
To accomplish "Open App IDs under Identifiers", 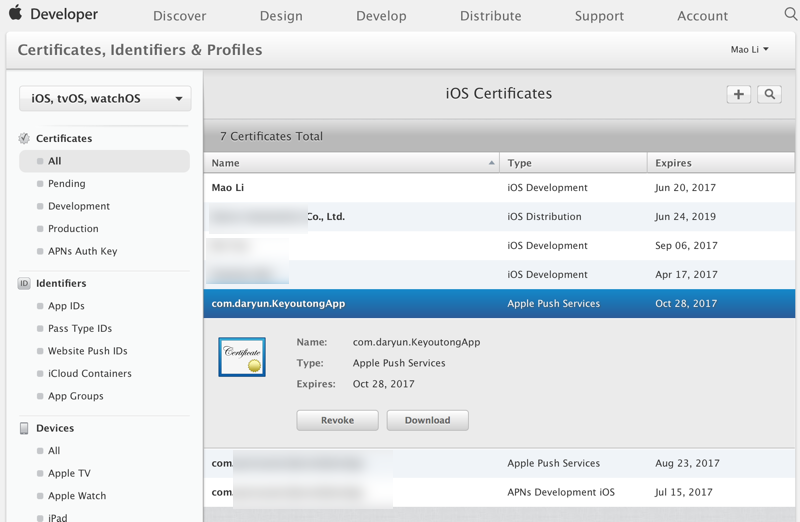I will [66, 306].
